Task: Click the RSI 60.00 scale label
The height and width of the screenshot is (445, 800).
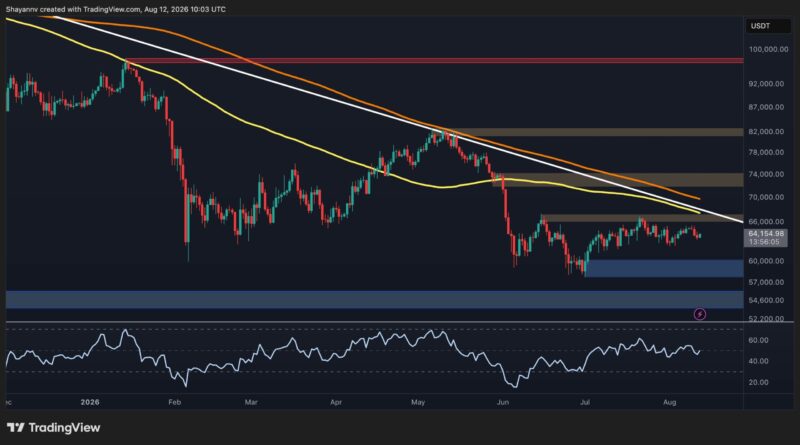Action: [x=759, y=340]
